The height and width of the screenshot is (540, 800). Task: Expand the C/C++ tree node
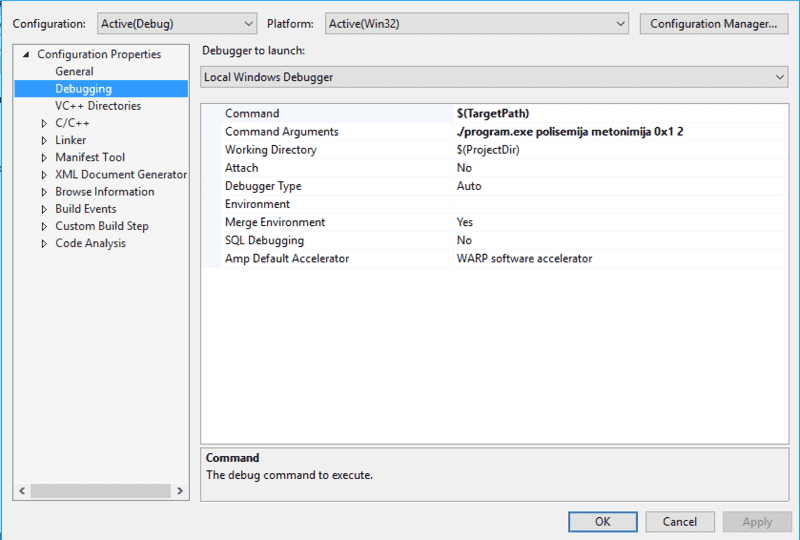click(44, 123)
